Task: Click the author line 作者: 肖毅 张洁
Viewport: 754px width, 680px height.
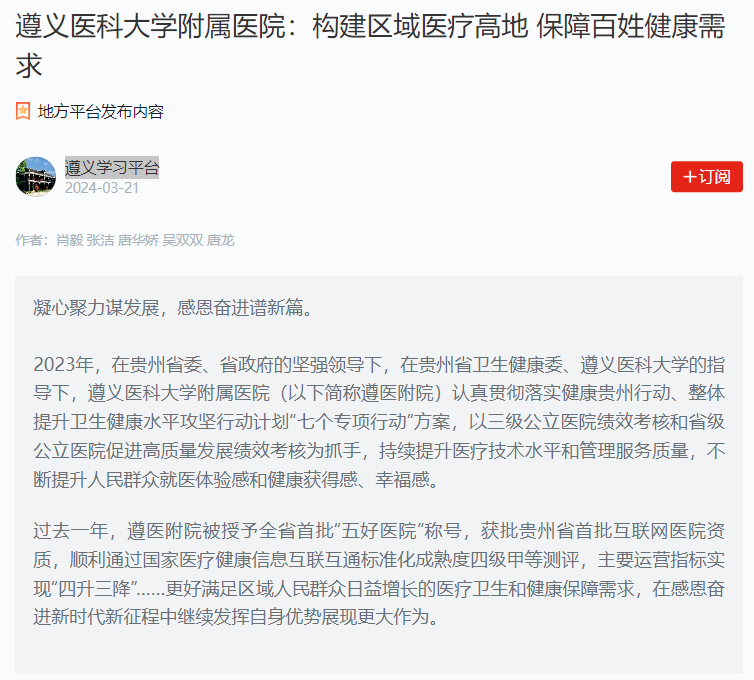Action: point(125,240)
